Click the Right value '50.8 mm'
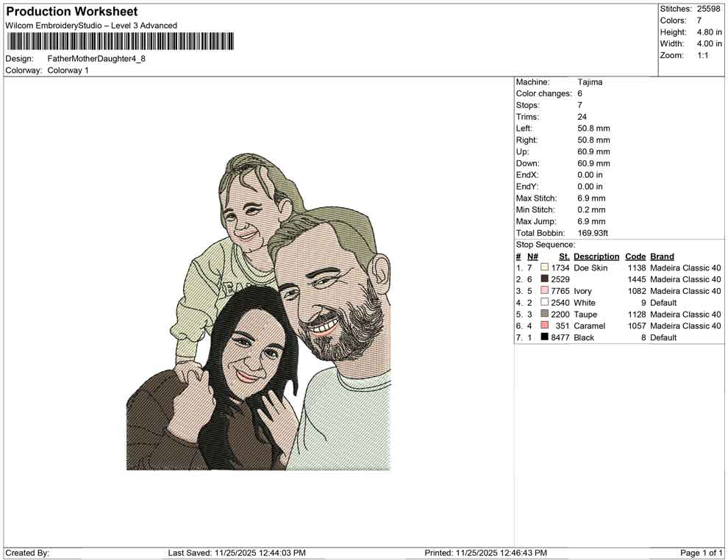 point(594,140)
